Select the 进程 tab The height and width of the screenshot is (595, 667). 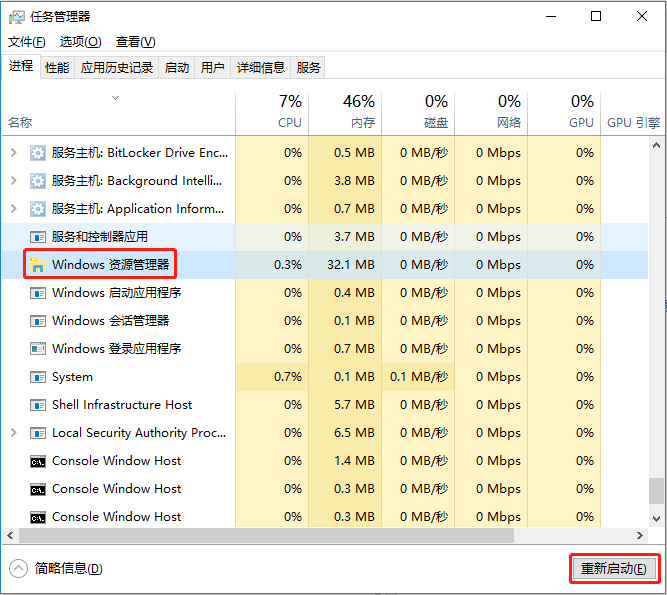click(21, 66)
